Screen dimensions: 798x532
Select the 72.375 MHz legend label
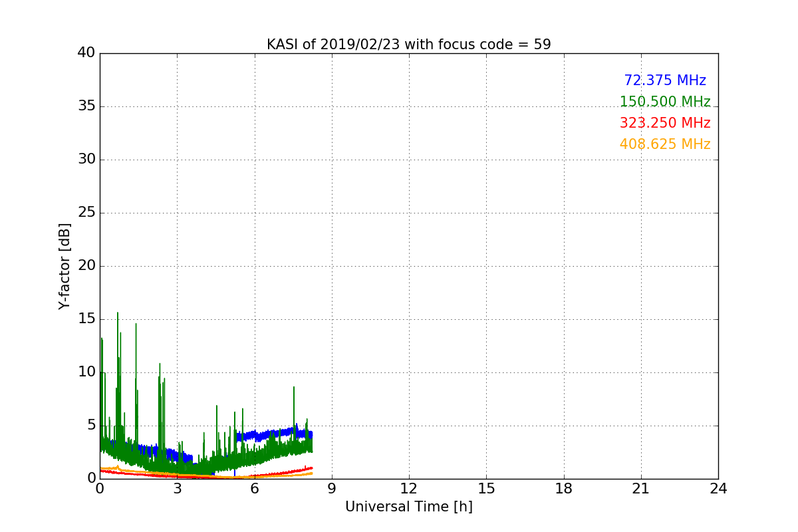point(665,80)
